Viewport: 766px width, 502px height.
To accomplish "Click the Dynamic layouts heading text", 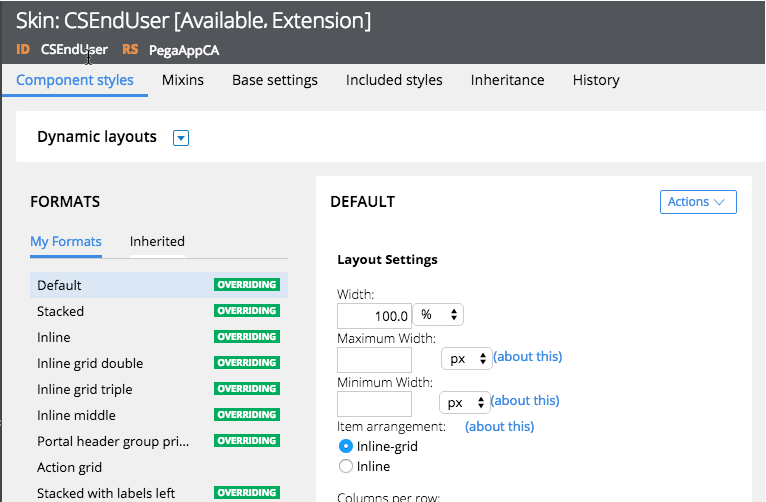I will point(97,137).
